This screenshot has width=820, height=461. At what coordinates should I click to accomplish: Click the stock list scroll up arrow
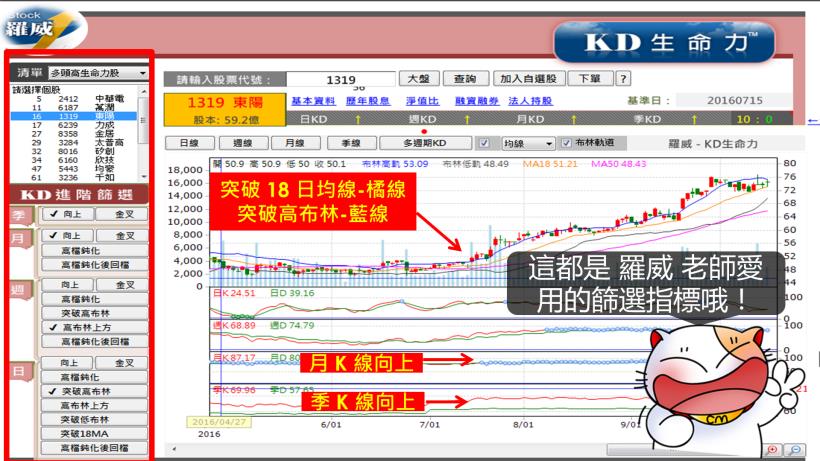tap(144, 91)
